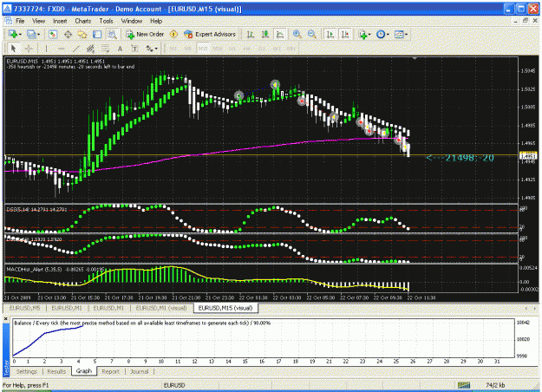Select the Text tool (A)
Image resolution: width=542 pixels, height=392 pixels.
pyautogui.click(x=120, y=49)
